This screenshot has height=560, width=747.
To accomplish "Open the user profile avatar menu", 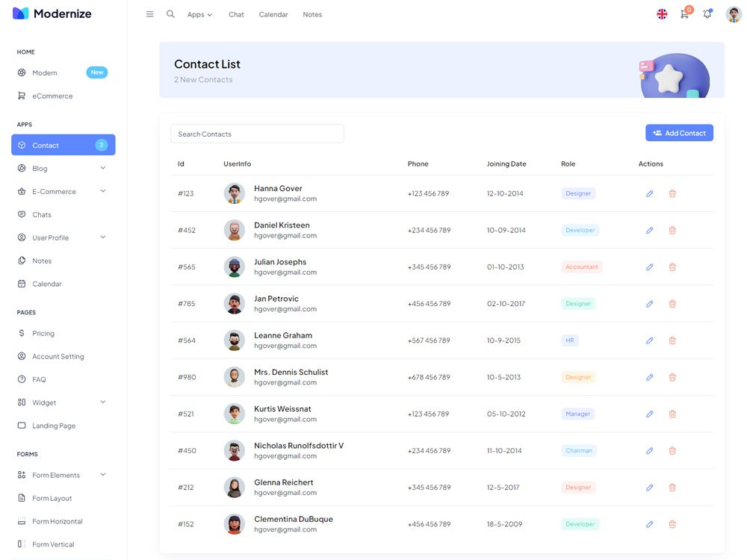I will tap(733, 14).
